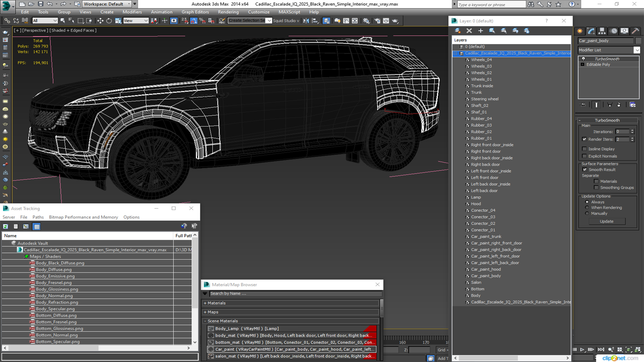Image resolution: width=644 pixels, height=362 pixels.
Task: Click Configure Modifier Sets icon
Action: point(633,105)
